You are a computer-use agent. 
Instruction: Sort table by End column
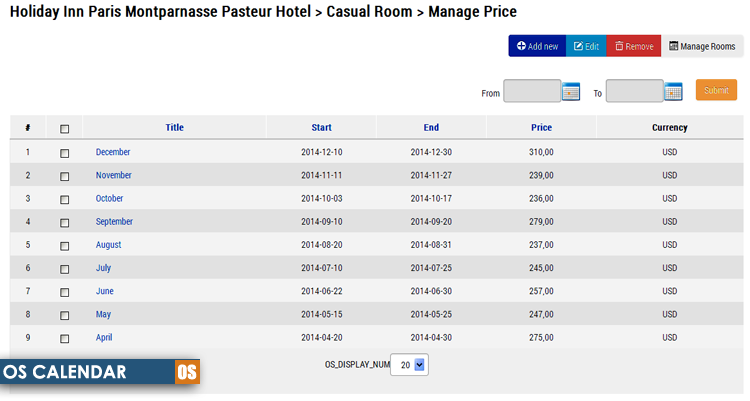coord(431,127)
